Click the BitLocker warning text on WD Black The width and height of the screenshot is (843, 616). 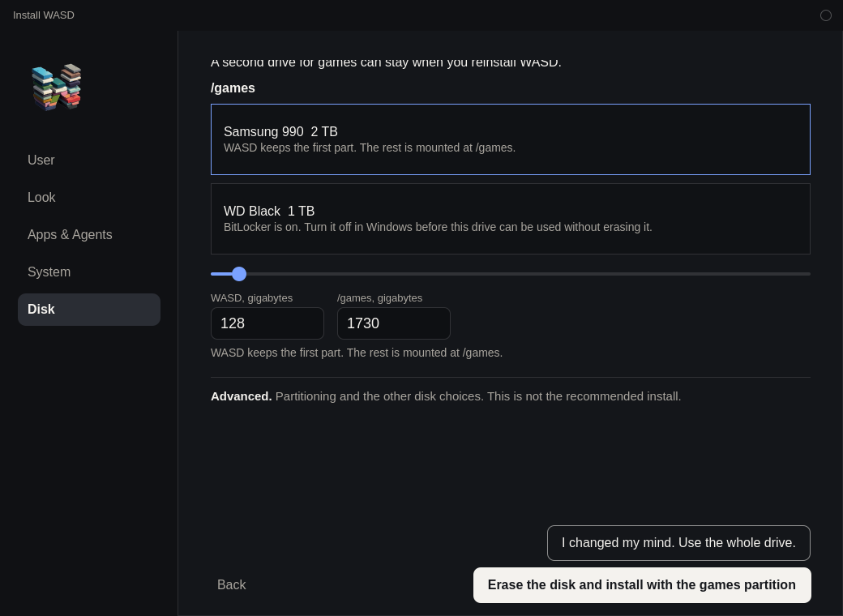(x=438, y=227)
